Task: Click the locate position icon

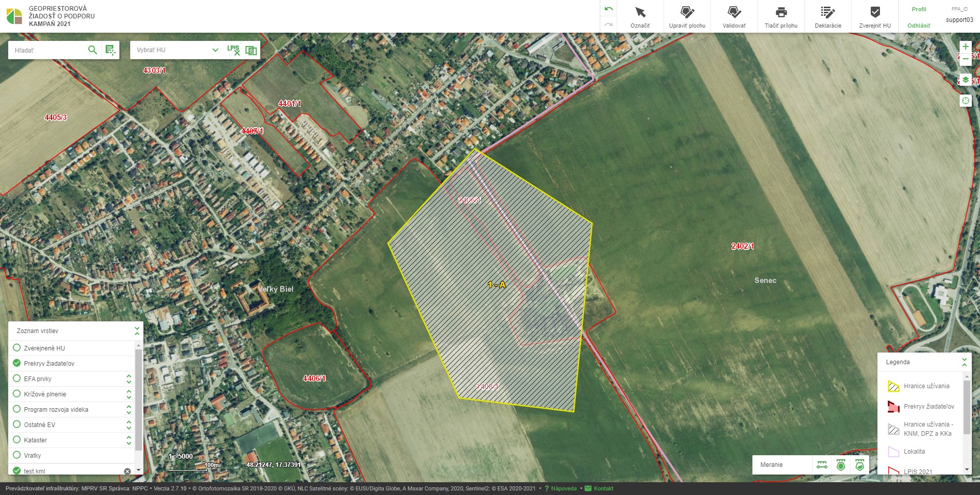Action: [965, 101]
